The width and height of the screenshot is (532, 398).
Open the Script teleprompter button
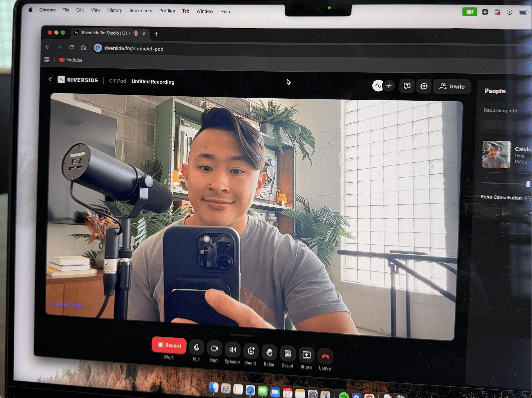pos(288,353)
